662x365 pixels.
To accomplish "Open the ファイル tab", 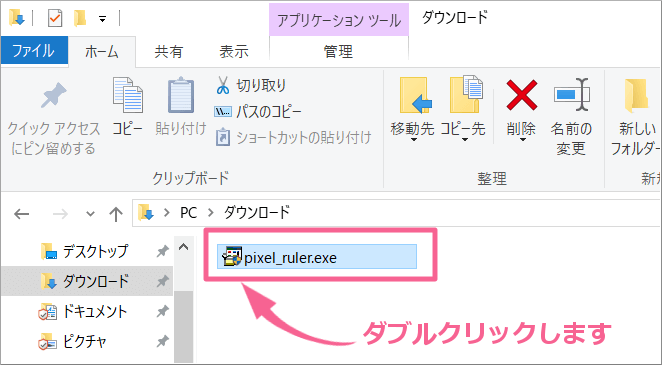I will 34,51.
